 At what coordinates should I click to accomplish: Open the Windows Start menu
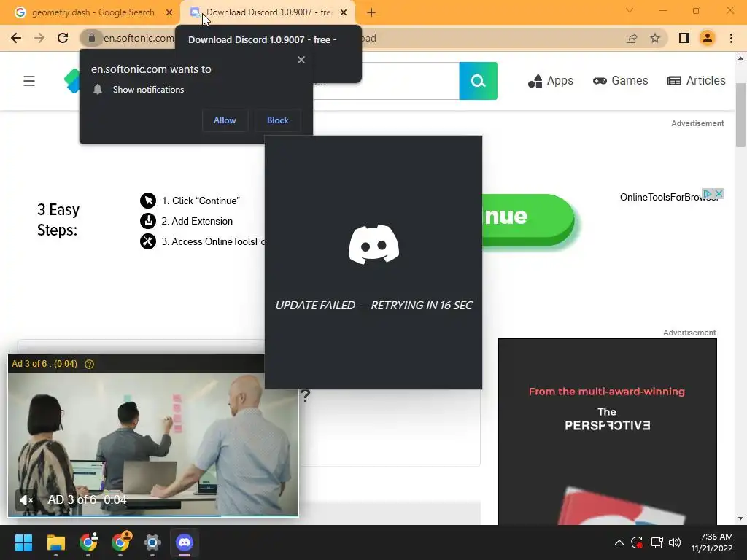23,542
